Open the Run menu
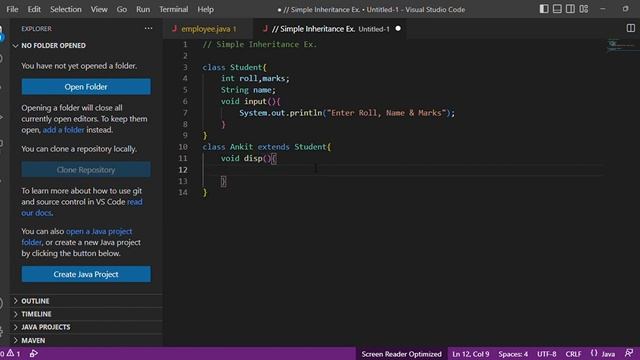Screen dimensions: 640x360 pyautogui.click(x=143, y=9)
